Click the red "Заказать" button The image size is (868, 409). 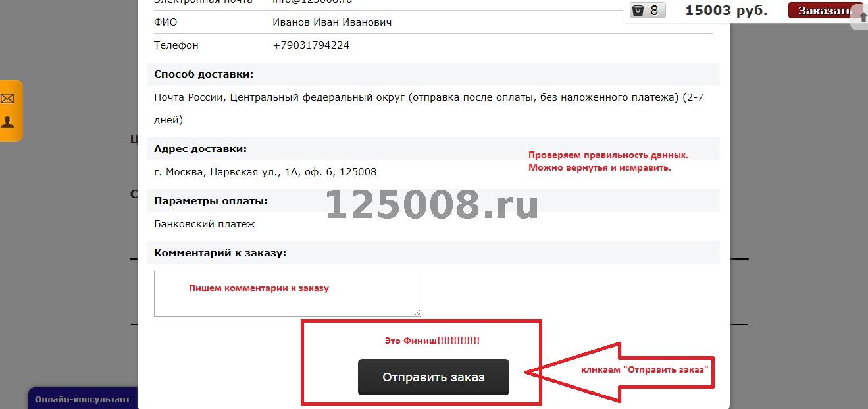[825, 11]
